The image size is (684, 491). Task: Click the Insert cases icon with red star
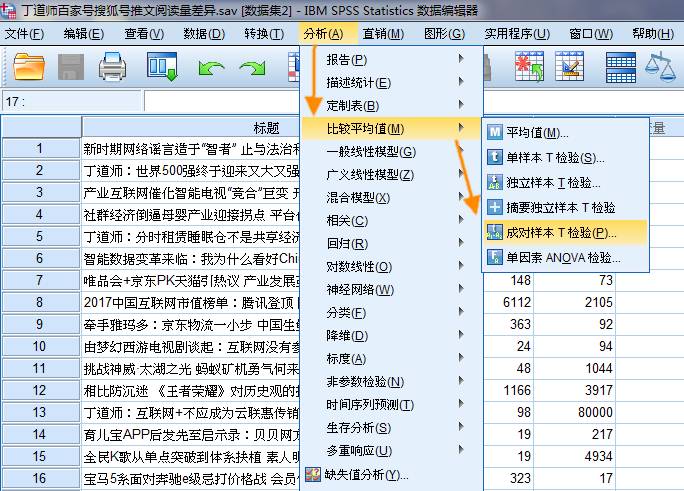(x=529, y=66)
